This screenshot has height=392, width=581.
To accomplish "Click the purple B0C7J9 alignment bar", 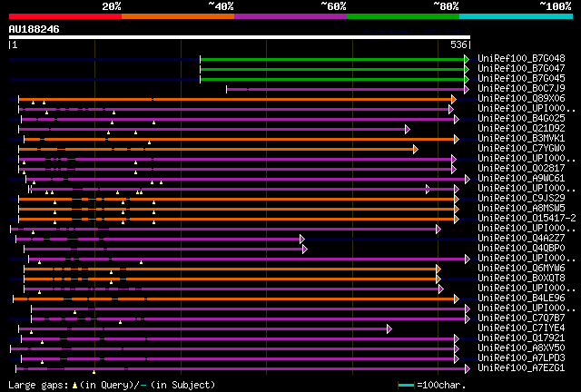I will point(345,89).
